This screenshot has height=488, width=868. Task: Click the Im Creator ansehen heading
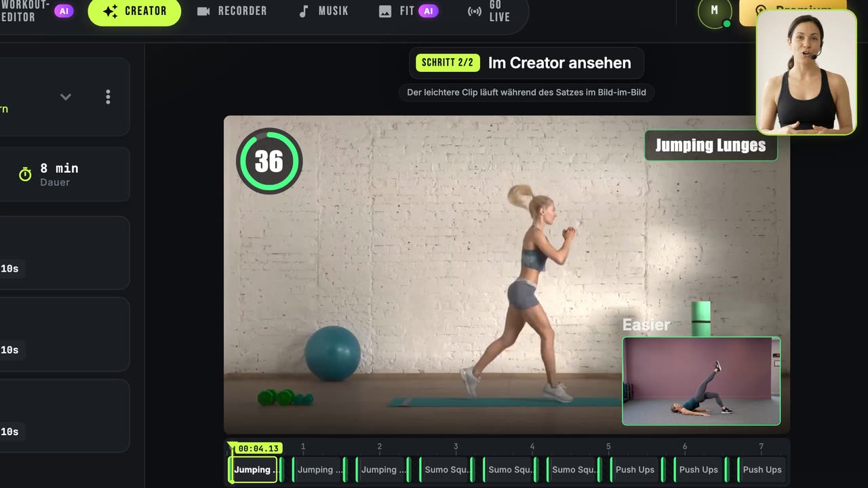pyautogui.click(x=559, y=63)
